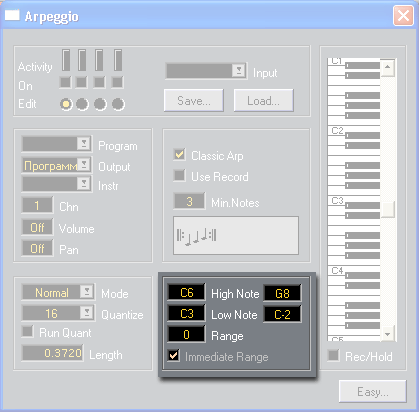Viewport: 419px width, 412px height.
Task: Click the keyboard scrollbar down arrow
Action: coord(387,334)
